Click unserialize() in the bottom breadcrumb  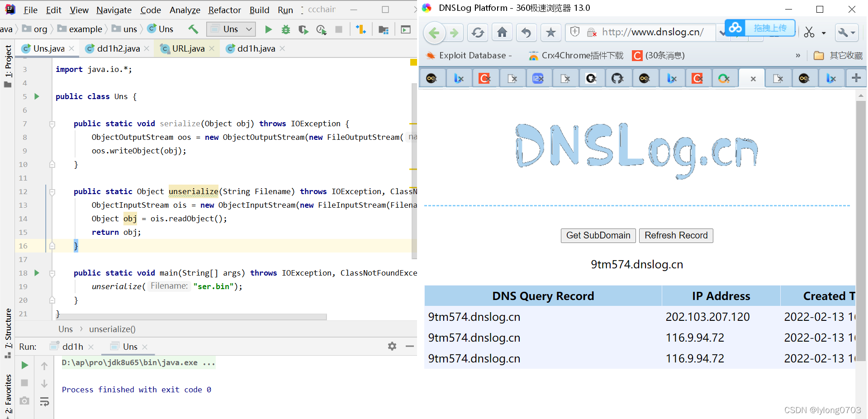[112, 329]
